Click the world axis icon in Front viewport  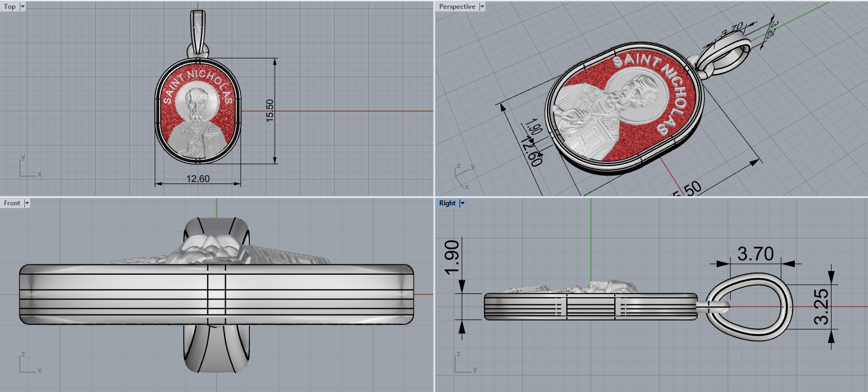point(30,362)
